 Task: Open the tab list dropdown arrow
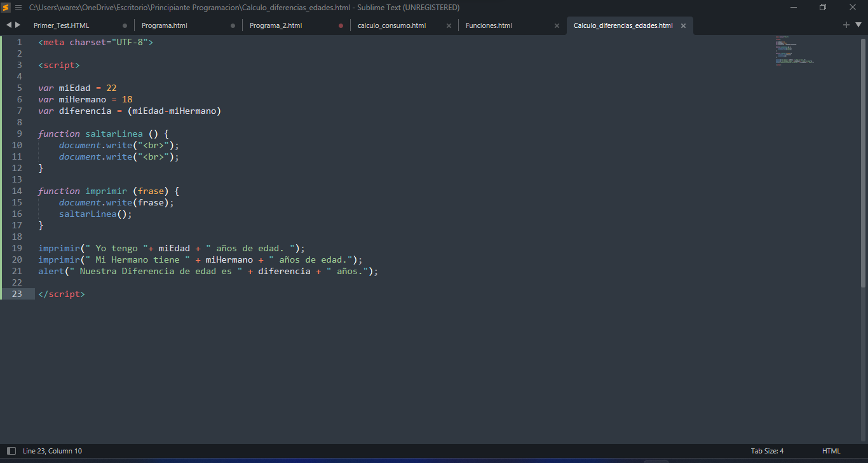pyautogui.click(x=857, y=25)
